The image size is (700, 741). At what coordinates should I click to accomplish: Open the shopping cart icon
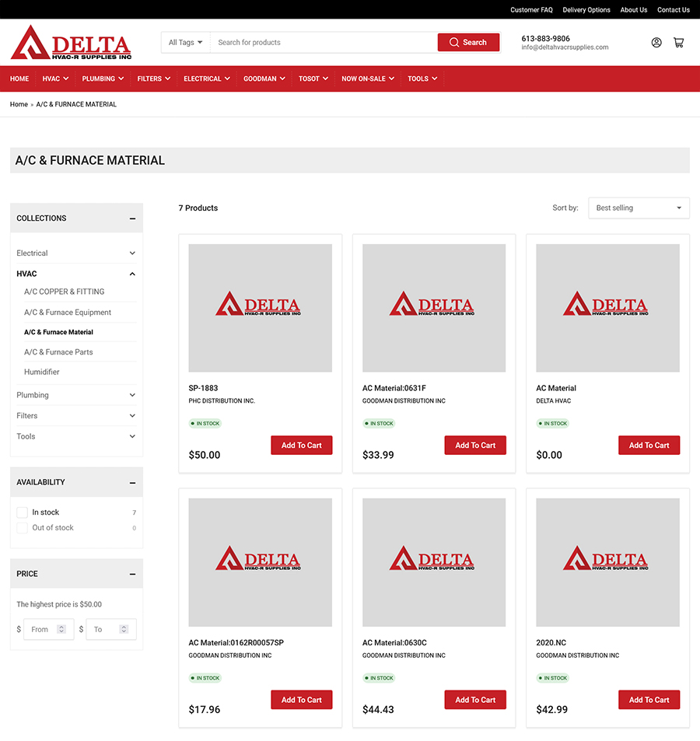click(678, 43)
